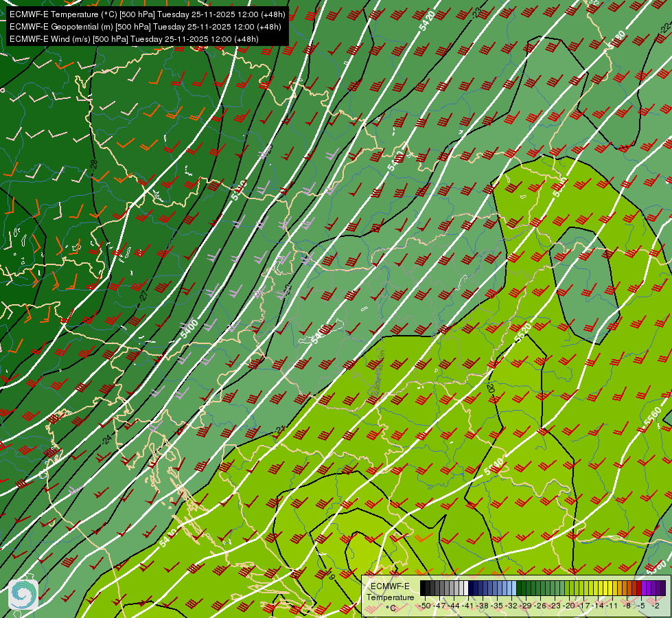
Task: Select the ECMWF-E Temperature 500 hPa title line
Action: pyautogui.click(x=147, y=14)
